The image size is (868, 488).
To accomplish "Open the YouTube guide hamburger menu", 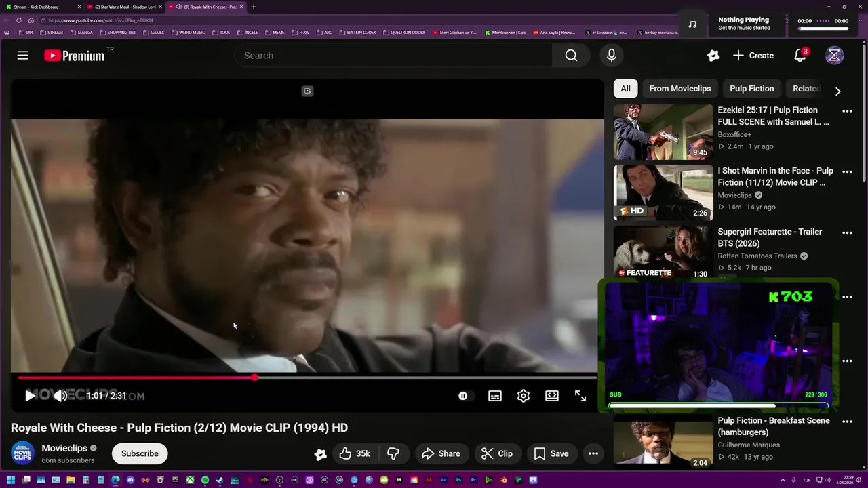I will pos(22,56).
